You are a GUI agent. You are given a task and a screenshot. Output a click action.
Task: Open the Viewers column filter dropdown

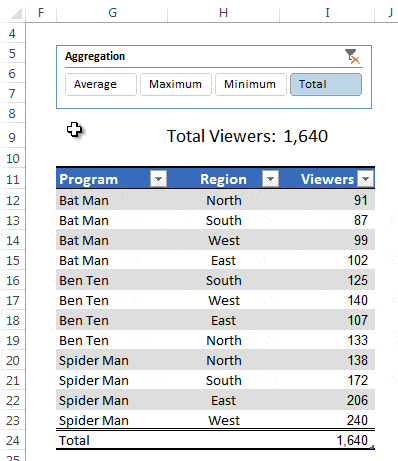pos(365,179)
